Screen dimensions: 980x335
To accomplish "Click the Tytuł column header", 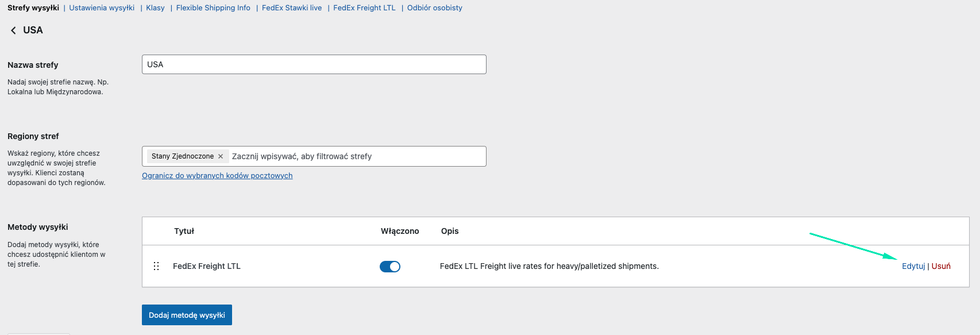I will pos(184,231).
